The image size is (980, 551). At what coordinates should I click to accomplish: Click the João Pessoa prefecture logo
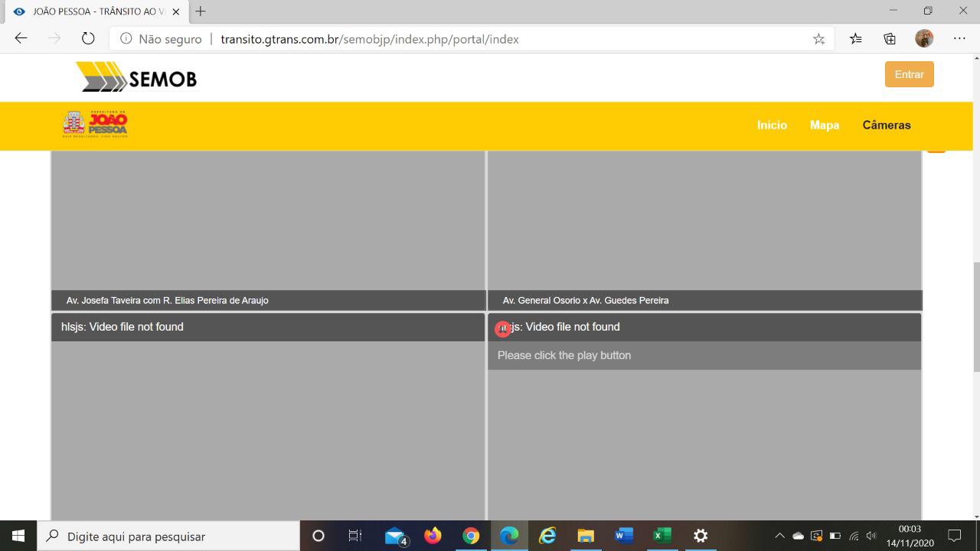[95, 124]
